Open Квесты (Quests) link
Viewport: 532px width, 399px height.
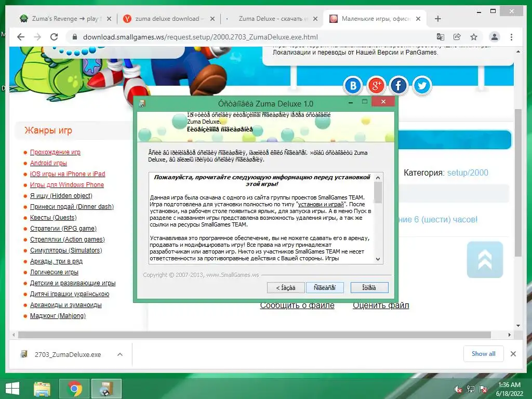coord(54,218)
